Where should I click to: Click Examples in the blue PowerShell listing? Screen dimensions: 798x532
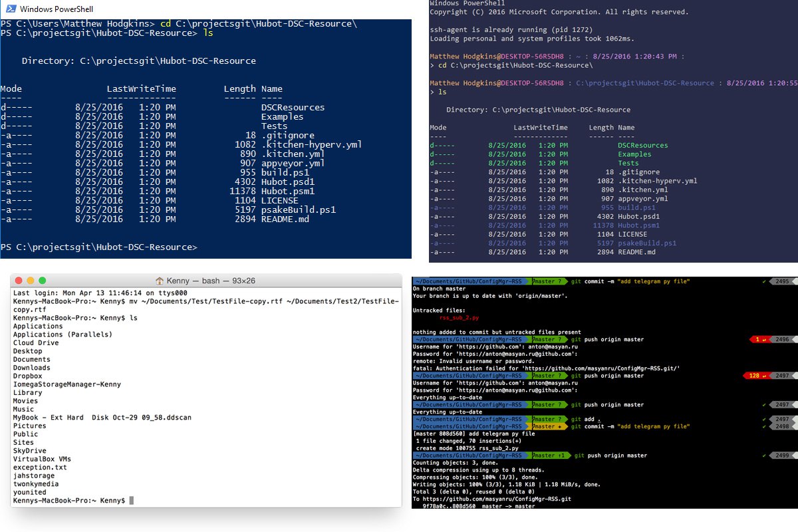(283, 116)
